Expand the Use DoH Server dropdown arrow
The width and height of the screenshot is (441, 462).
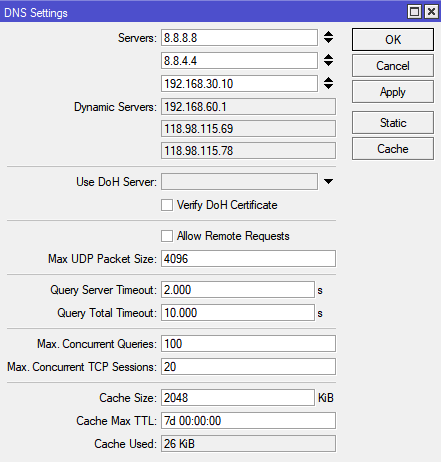(328, 181)
